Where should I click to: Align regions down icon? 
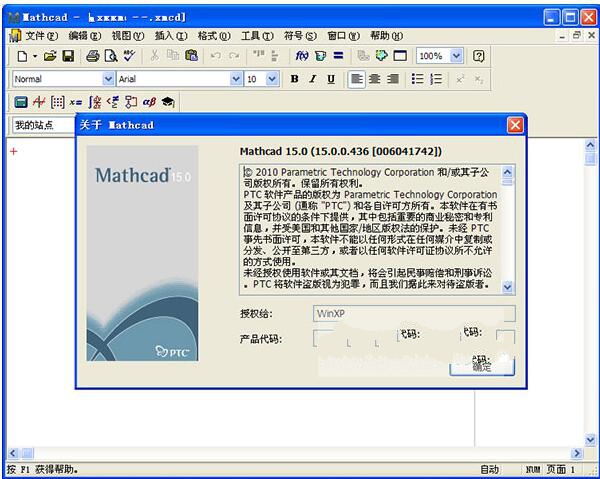click(x=275, y=56)
